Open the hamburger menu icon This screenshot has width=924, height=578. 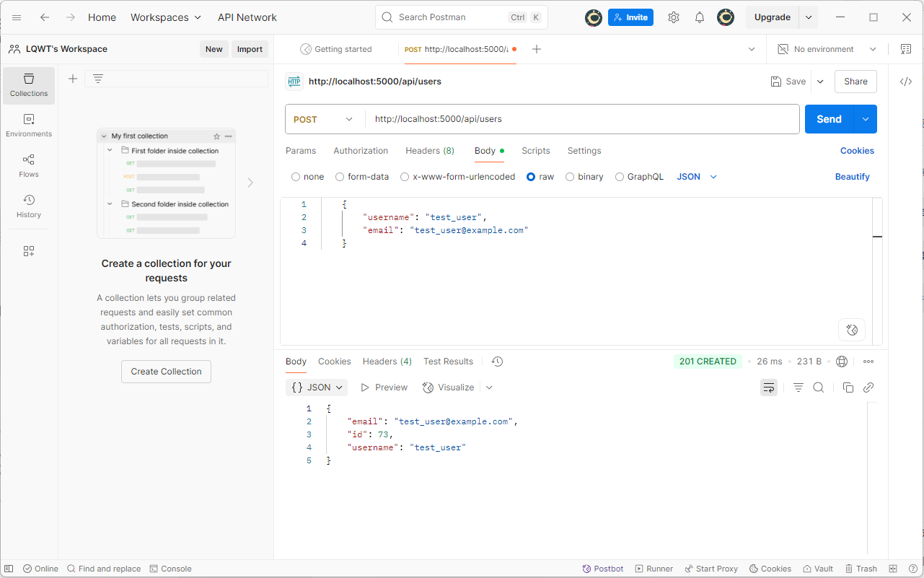click(17, 17)
